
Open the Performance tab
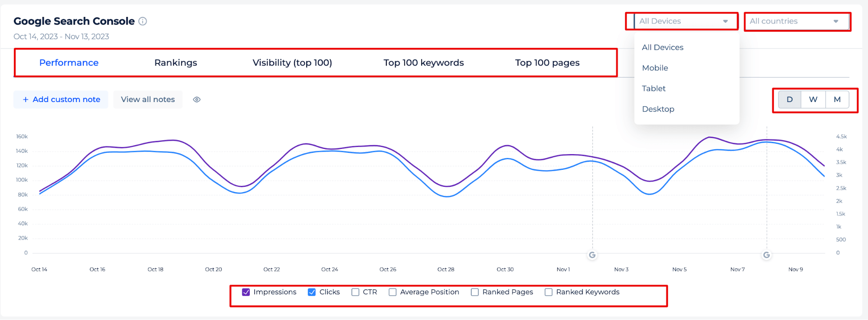[69, 63]
